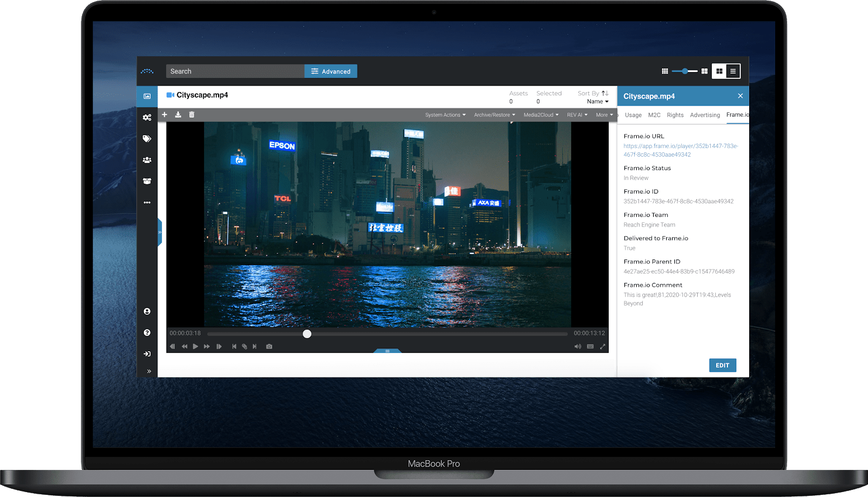Screen dimensions: 868x497
Task: Delete asset with trash icon
Action: (192, 114)
